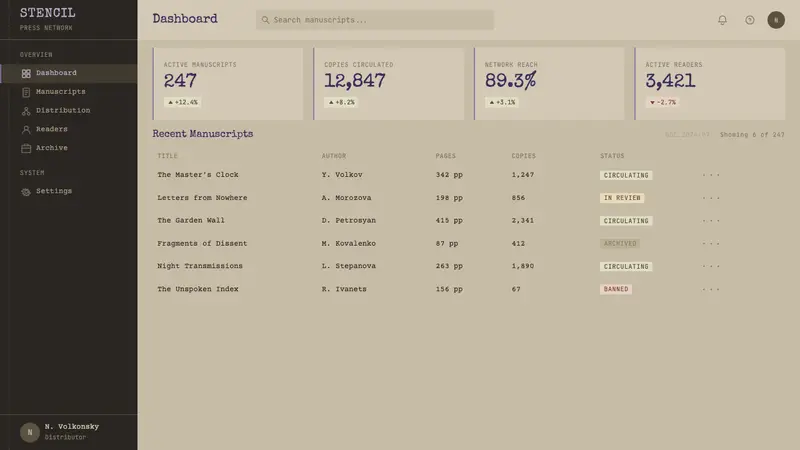Click the search magnifier icon
Viewport: 800px width, 450px height.
[265, 20]
